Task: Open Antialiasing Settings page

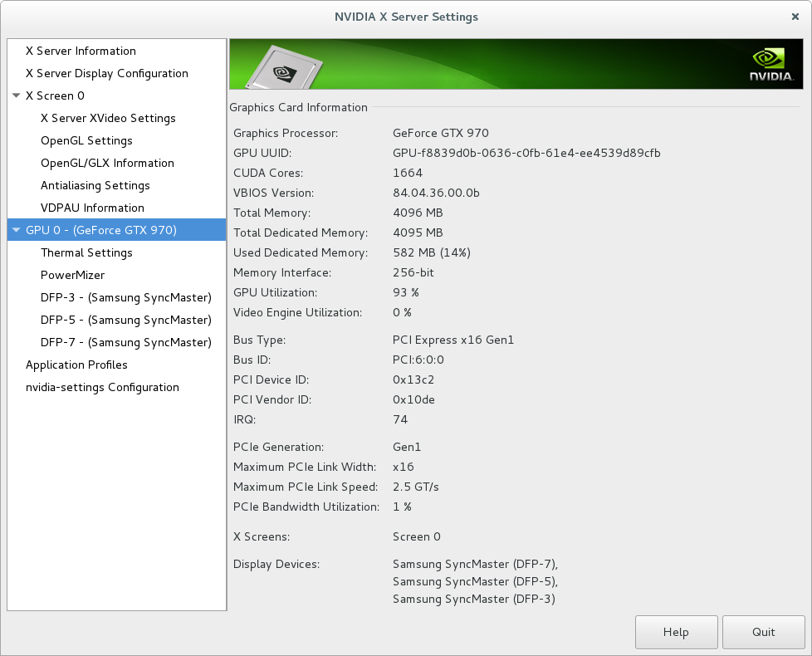Action: point(95,185)
